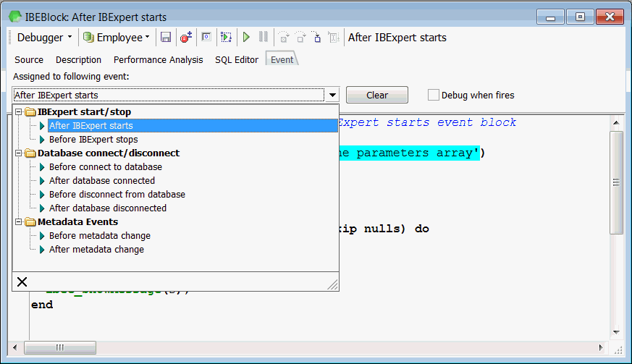The image size is (632, 364).
Task: Select Before IBExpert stops event
Action: coord(93,140)
